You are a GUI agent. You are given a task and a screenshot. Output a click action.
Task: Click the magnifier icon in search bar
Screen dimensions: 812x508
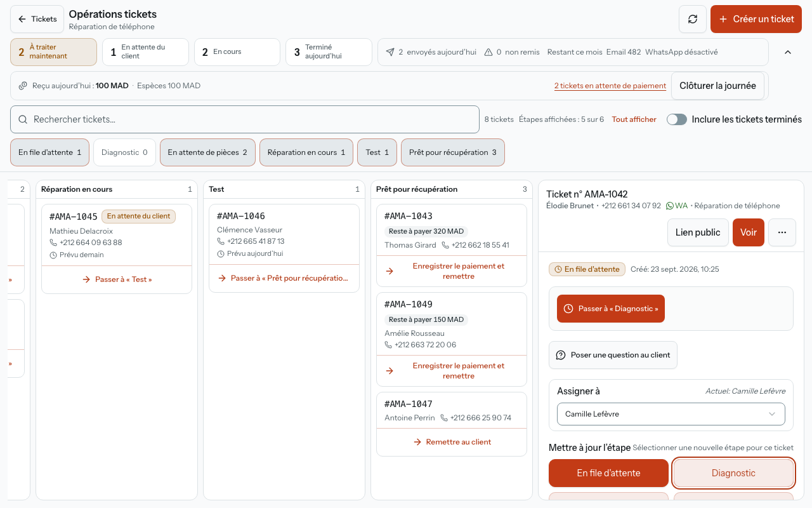[x=23, y=119]
